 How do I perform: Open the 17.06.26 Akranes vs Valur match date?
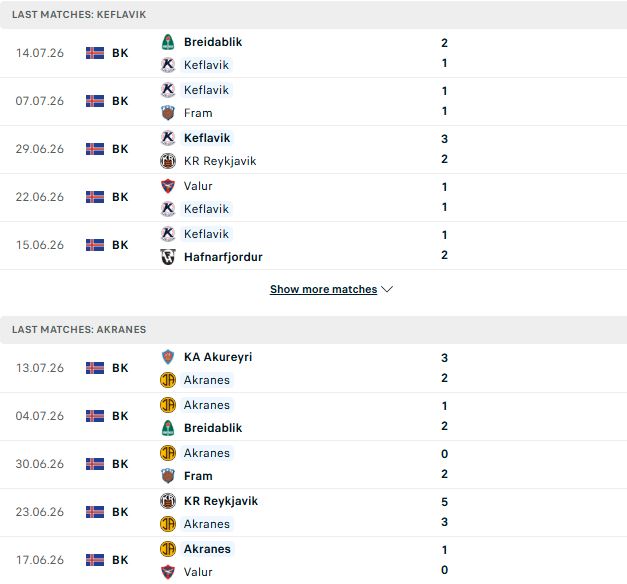point(40,560)
